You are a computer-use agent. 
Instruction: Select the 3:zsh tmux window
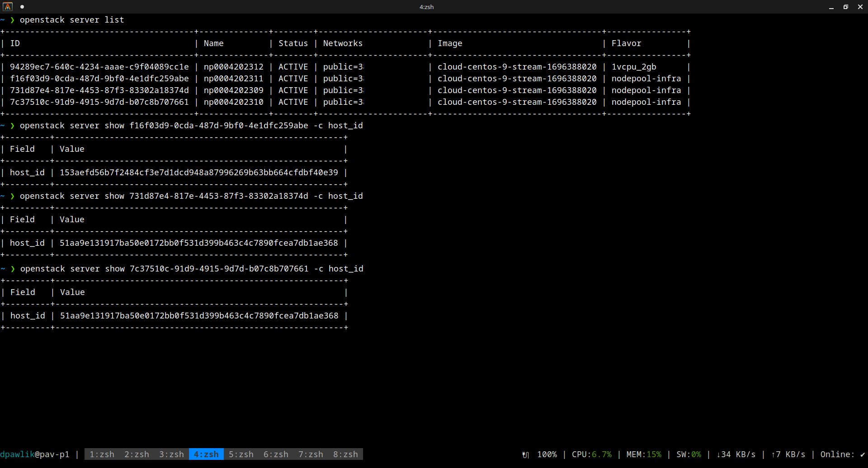171,454
